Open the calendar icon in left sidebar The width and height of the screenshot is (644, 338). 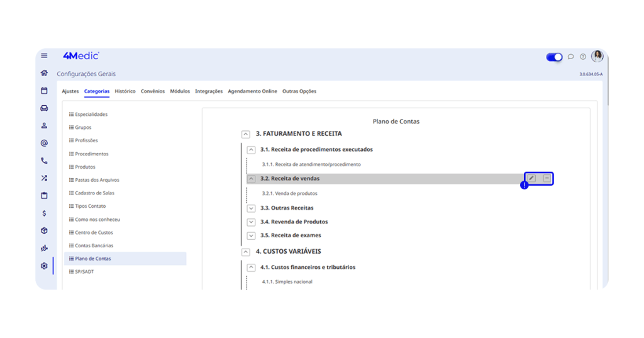44,91
